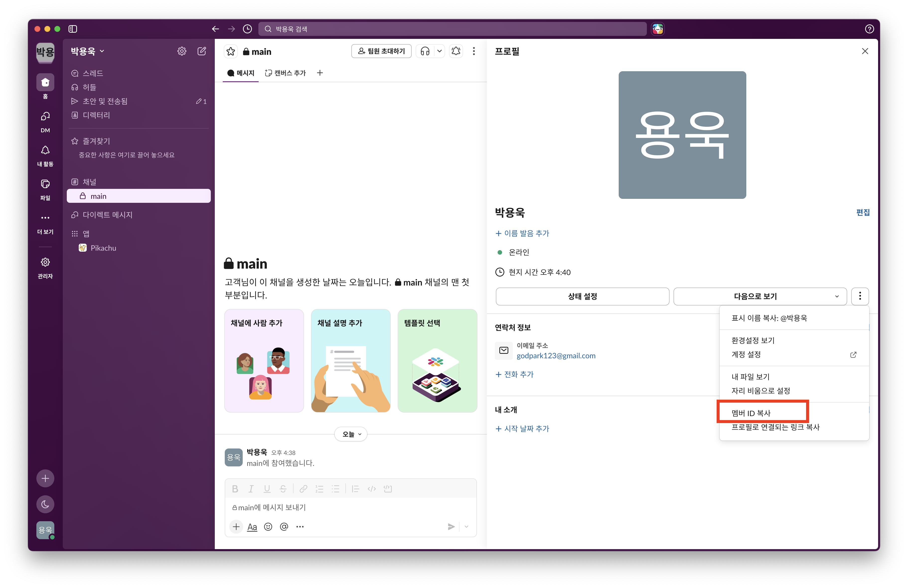Image resolution: width=908 pixels, height=588 pixels.
Task: Open workspace preferences gear in sidebar header
Action: [182, 51]
